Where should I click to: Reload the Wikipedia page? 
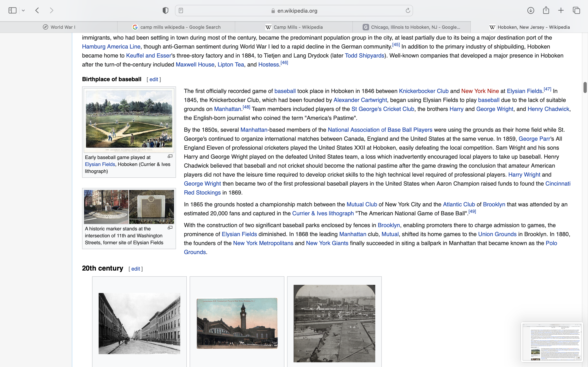click(408, 10)
